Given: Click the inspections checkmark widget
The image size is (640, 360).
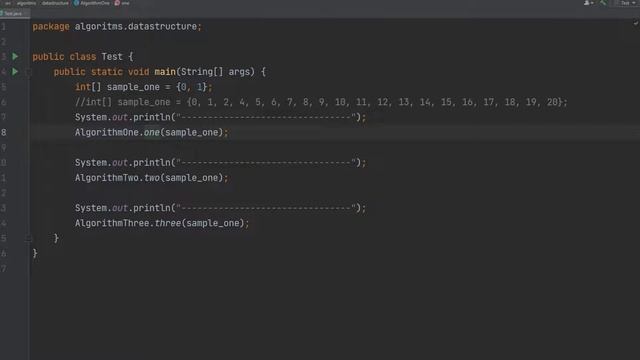Looking at the screenshot, I should pos(636,23).
